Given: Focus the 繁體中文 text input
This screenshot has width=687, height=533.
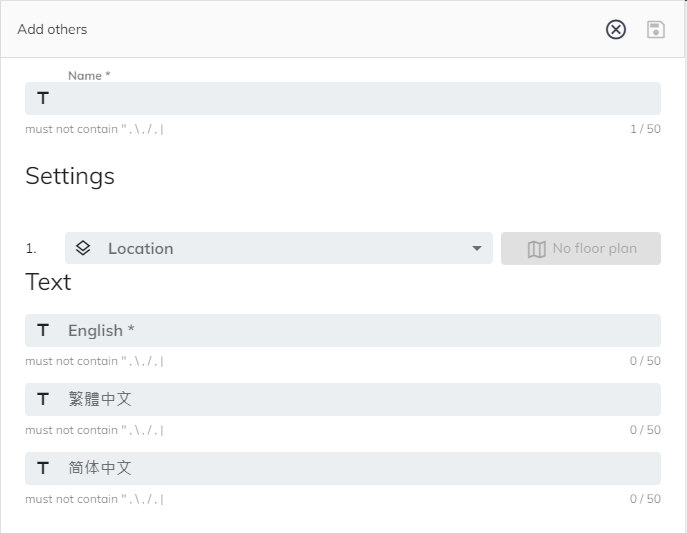Looking at the screenshot, I should (x=350, y=399).
